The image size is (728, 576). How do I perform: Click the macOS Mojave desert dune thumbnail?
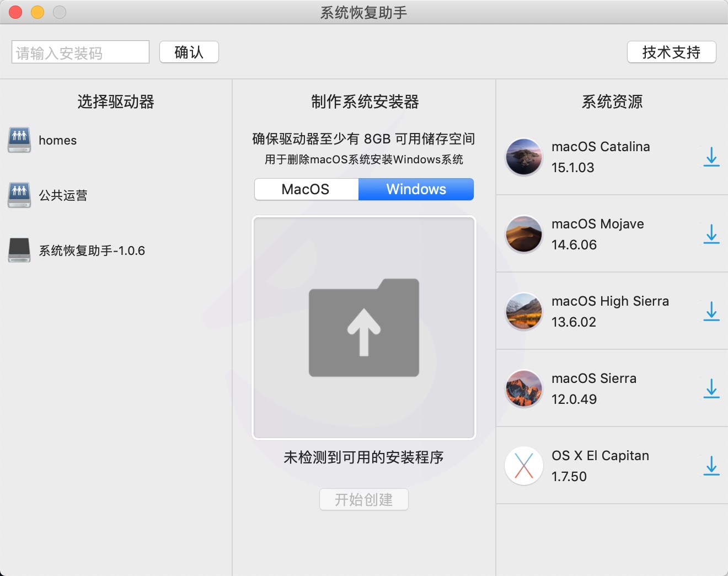[x=524, y=234]
